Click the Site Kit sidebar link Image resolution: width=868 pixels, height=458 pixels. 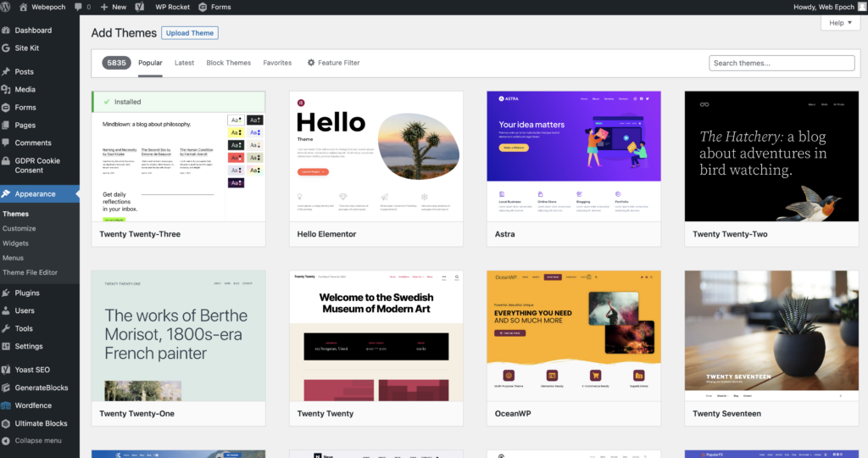click(x=26, y=48)
